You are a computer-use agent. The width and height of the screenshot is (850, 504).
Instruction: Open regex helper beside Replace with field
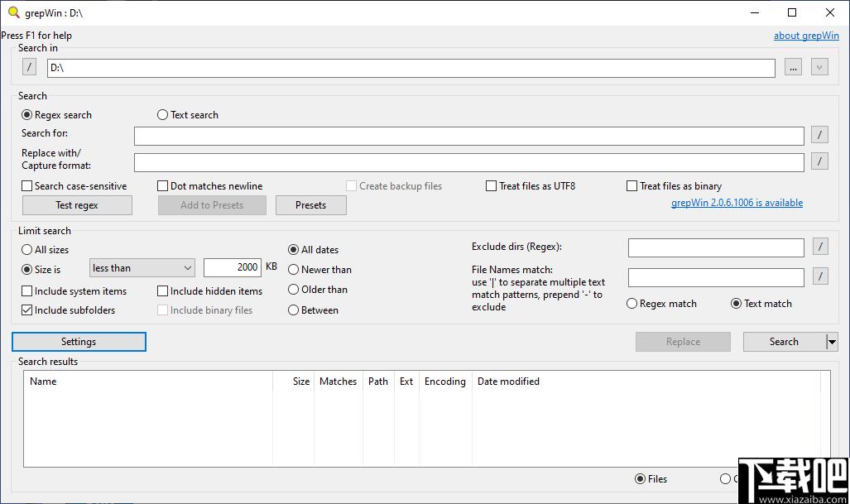pos(819,161)
